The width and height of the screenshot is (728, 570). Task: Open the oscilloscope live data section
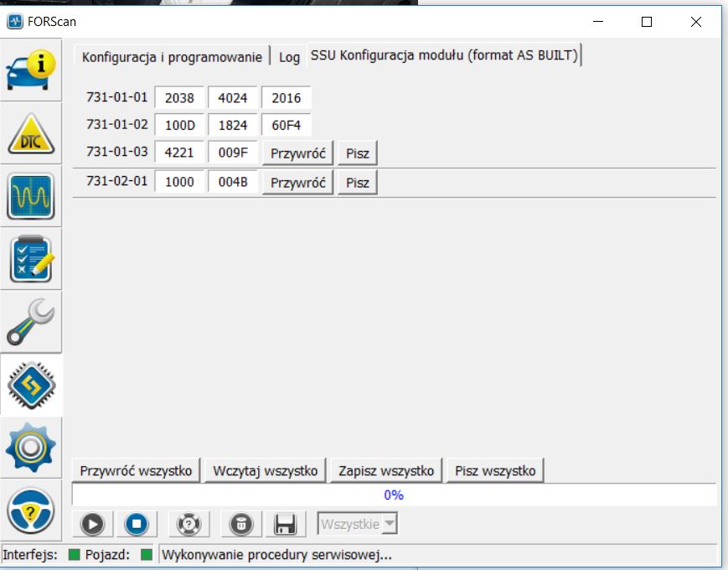[31, 196]
